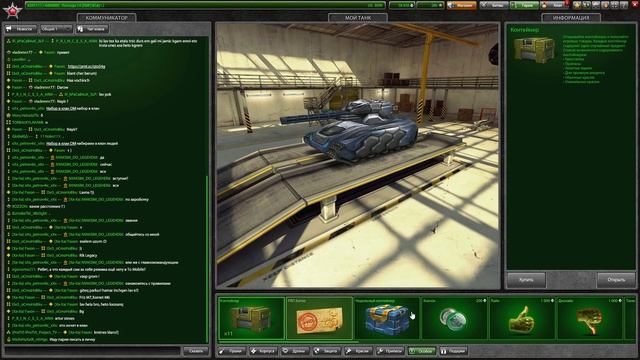Screen dimensions: 640x360
Task: Click the Купить buy button
Action: click(526, 280)
